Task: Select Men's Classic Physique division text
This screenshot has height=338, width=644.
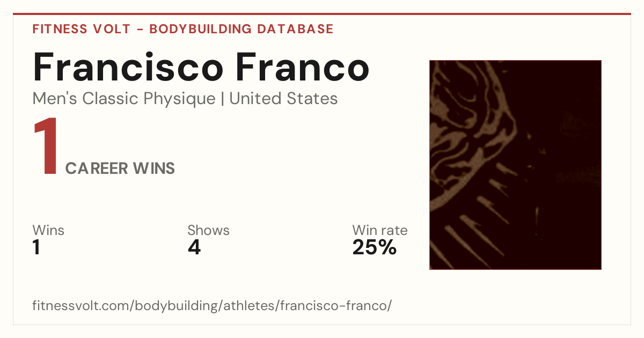Action: 124,99
